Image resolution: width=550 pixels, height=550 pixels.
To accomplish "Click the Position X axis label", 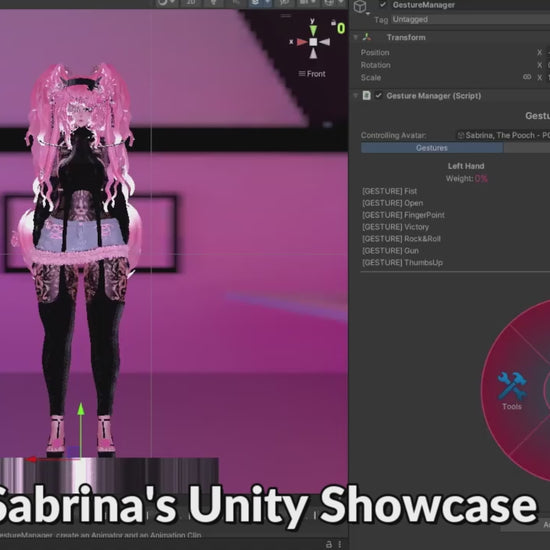I will point(539,53).
